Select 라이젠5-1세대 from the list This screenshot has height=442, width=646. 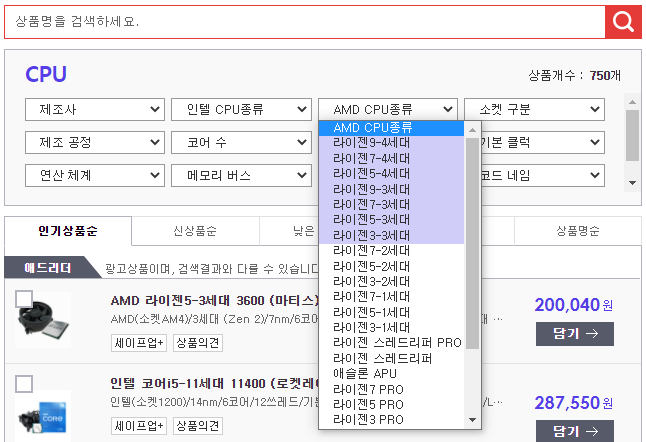tap(391, 313)
